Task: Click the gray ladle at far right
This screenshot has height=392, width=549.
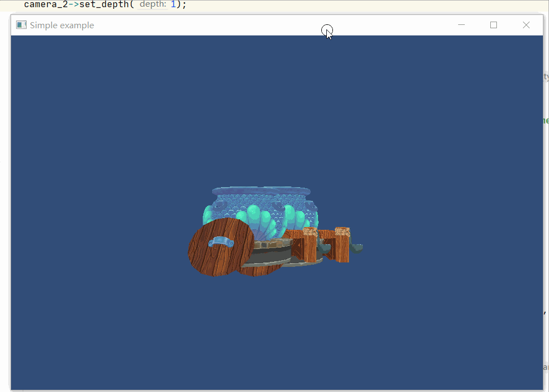Action: point(356,248)
